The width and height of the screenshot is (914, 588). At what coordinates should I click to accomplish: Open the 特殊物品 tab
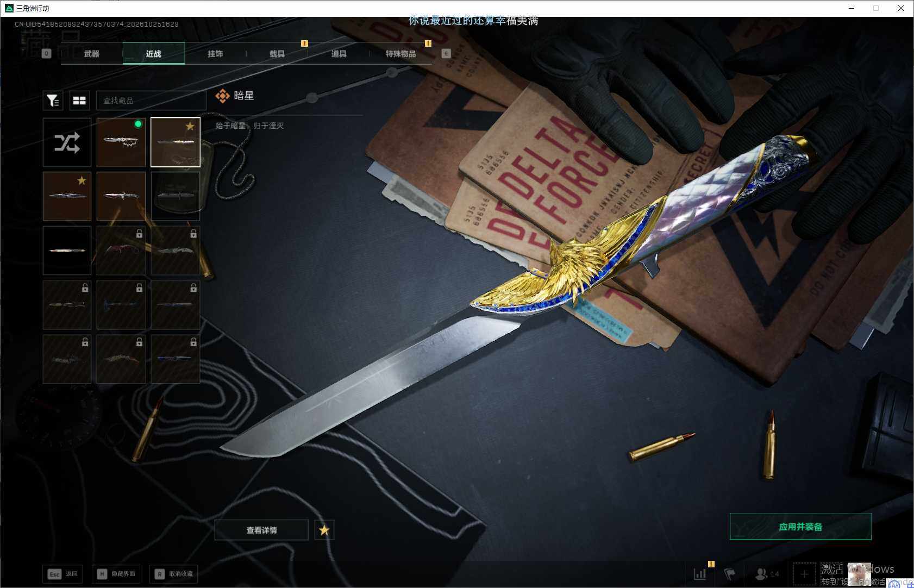(400, 54)
